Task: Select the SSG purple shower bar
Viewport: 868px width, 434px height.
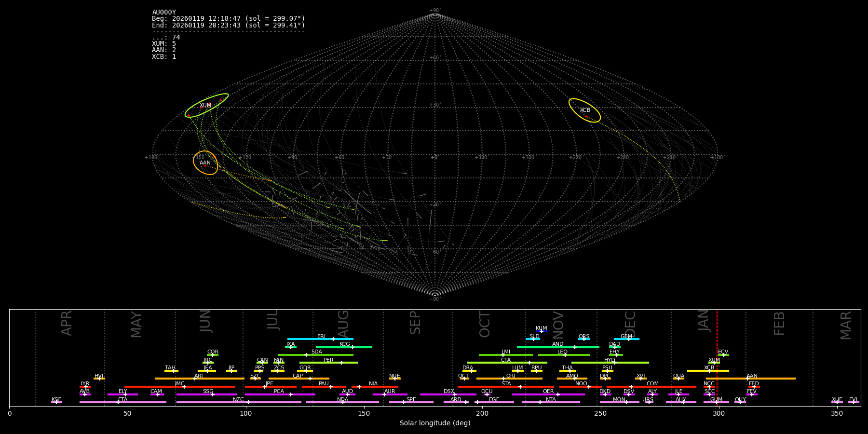Action: pos(207,394)
